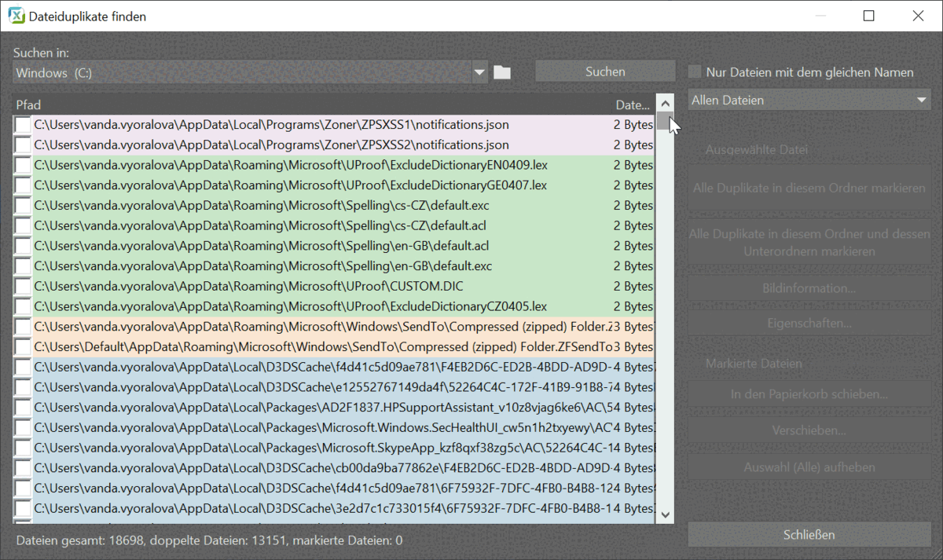
Task: Sort list by Pfad column header
Action: (x=29, y=104)
